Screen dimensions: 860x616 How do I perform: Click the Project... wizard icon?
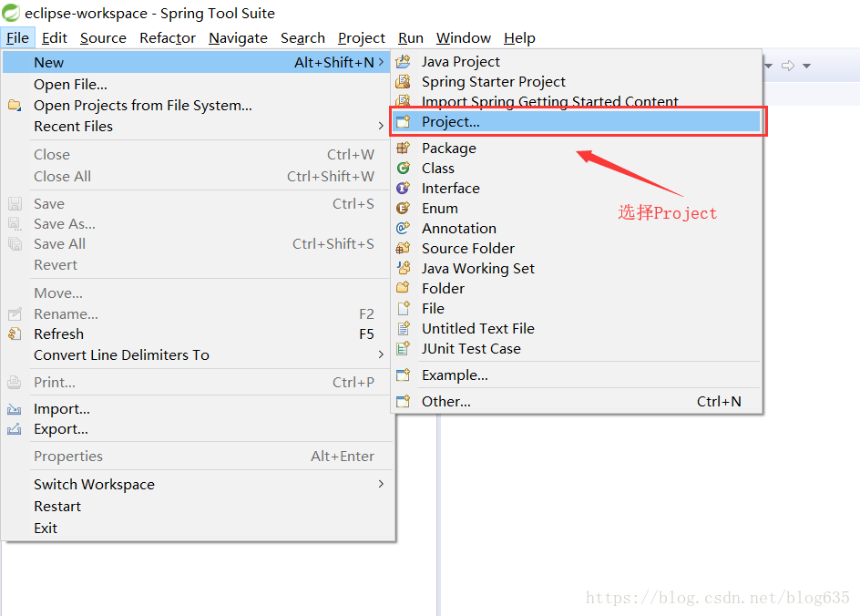click(403, 122)
